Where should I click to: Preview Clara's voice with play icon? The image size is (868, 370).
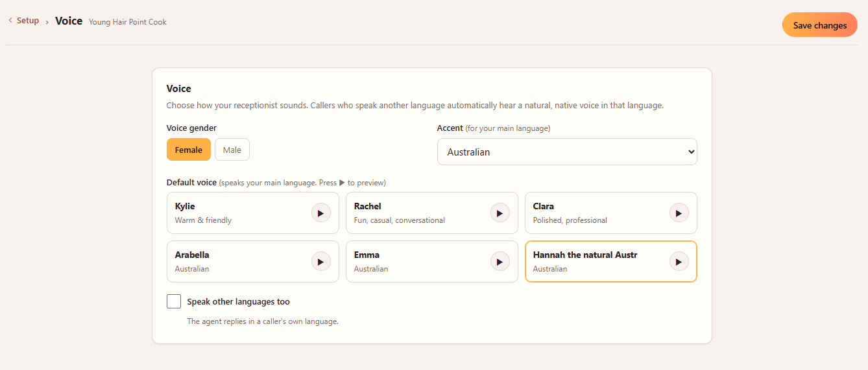[679, 213]
